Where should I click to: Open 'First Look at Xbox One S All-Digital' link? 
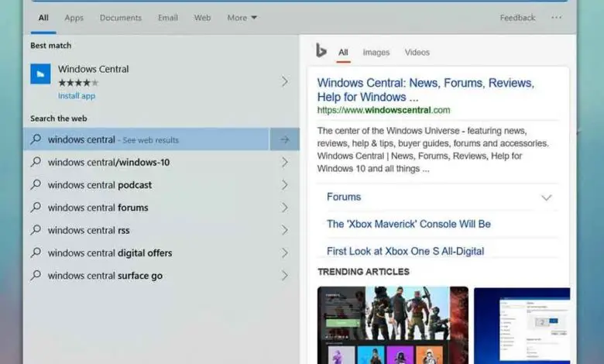pos(405,251)
